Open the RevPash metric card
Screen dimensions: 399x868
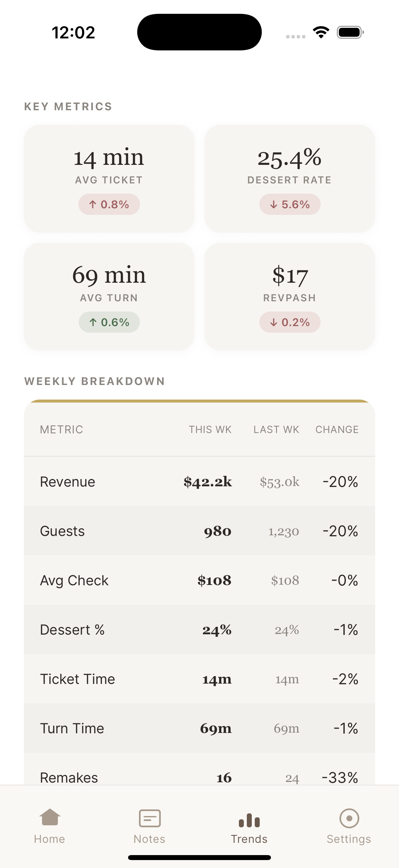[x=290, y=297]
